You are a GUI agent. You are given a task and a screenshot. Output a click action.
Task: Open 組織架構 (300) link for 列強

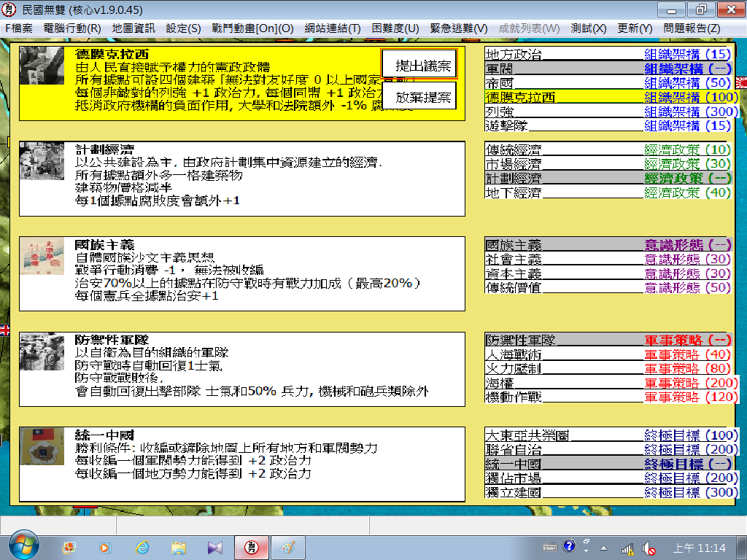pos(689,112)
